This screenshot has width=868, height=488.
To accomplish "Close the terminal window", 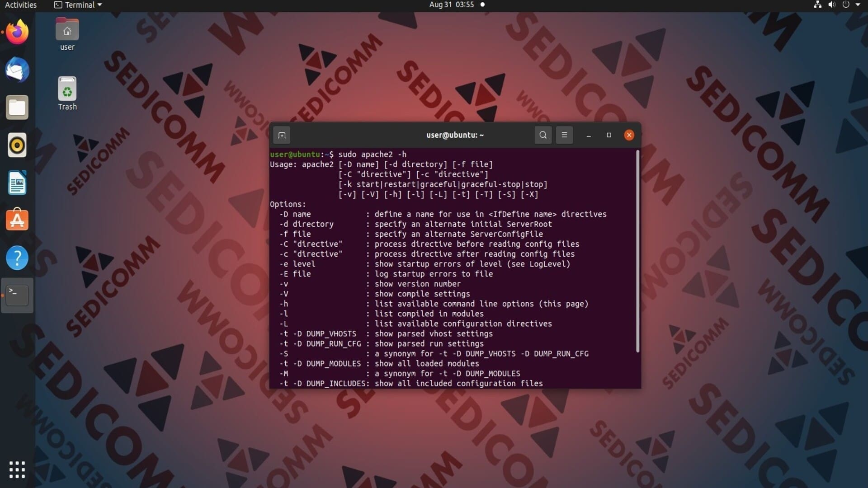I will point(629,135).
